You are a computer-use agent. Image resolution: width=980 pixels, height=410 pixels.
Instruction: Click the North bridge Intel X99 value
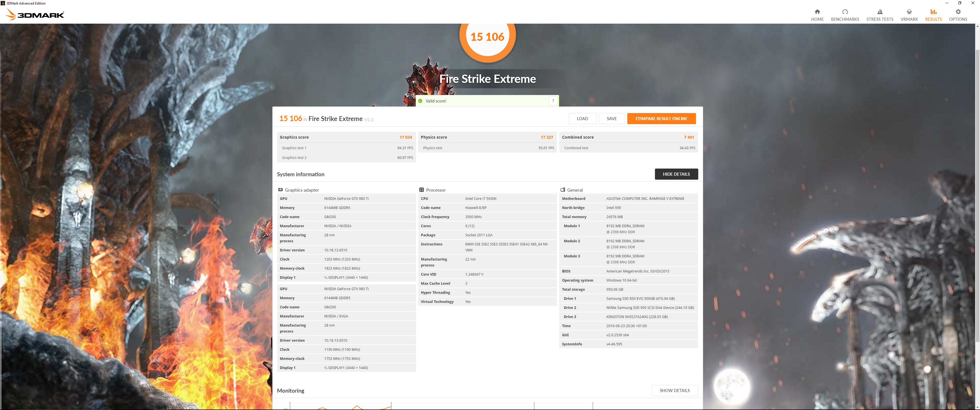613,208
